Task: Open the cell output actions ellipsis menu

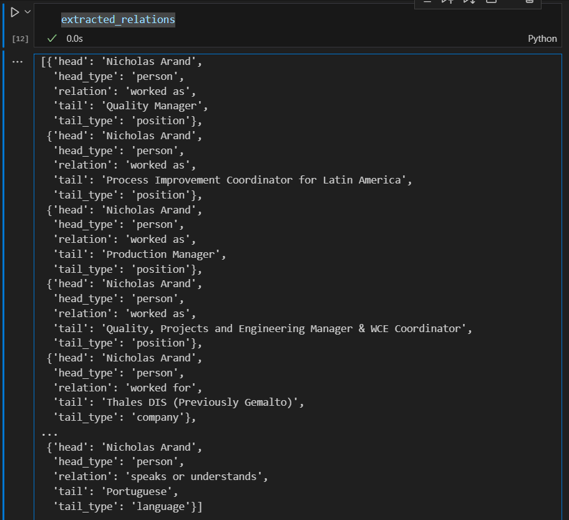Action: [17, 62]
